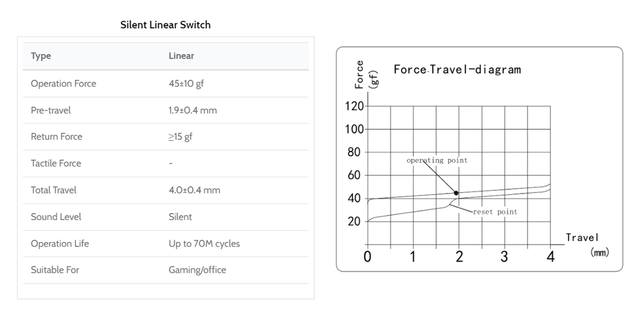Click the "Force-Travel-diagram" chart title
This screenshot has height=318, width=644.
[457, 69]
